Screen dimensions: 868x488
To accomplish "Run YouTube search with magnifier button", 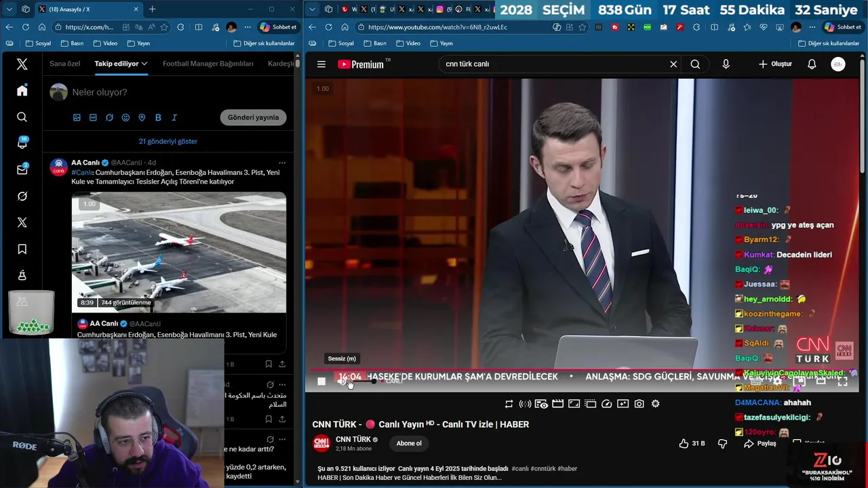I will pyautogui.click(x=695, y=64).
